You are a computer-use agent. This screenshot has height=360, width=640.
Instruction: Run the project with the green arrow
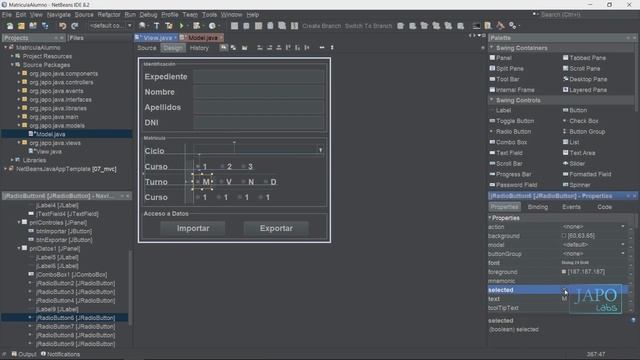point(182,26)
